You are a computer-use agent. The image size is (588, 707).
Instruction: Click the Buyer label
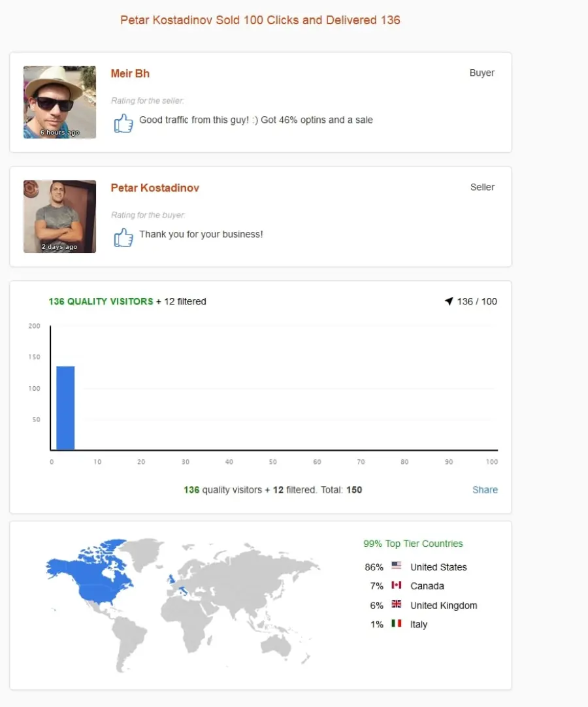coord(482,73)
